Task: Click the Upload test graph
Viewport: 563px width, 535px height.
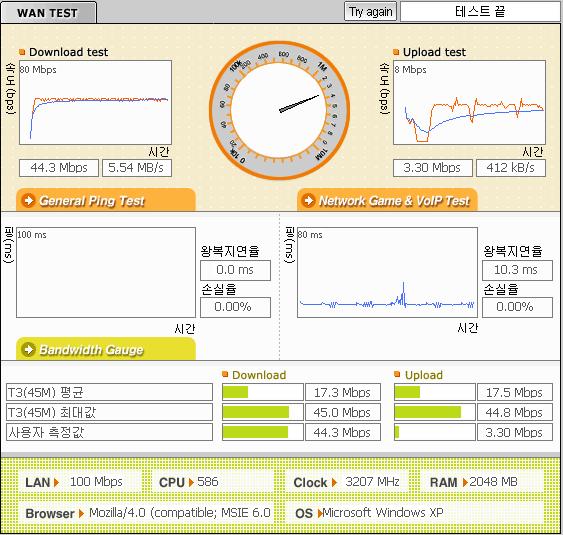Action: 469,102
